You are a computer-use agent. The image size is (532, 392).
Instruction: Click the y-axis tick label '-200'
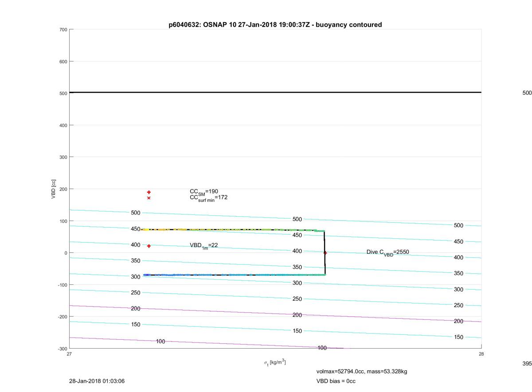[62, 317]
